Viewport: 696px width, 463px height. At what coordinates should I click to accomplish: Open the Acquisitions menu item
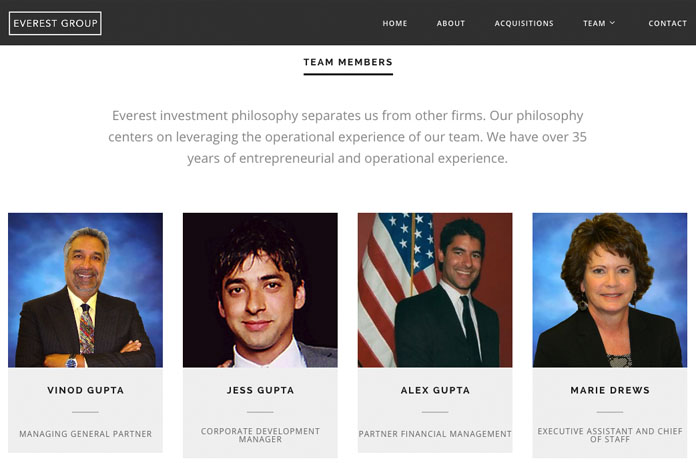point(524,23)
